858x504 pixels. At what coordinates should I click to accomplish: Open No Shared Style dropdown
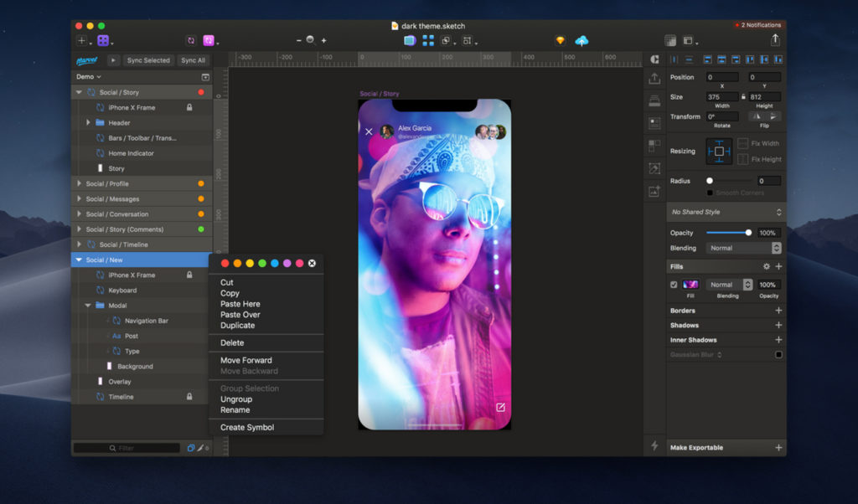(726, 212)
